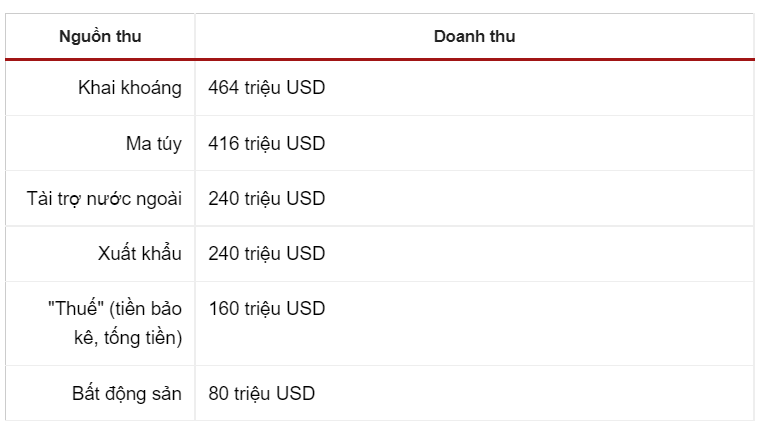Select the "Xuất khẩu" row label
The width and height of the screenshot is (771, 427).
pyautogui.click(x=140, y=253)
